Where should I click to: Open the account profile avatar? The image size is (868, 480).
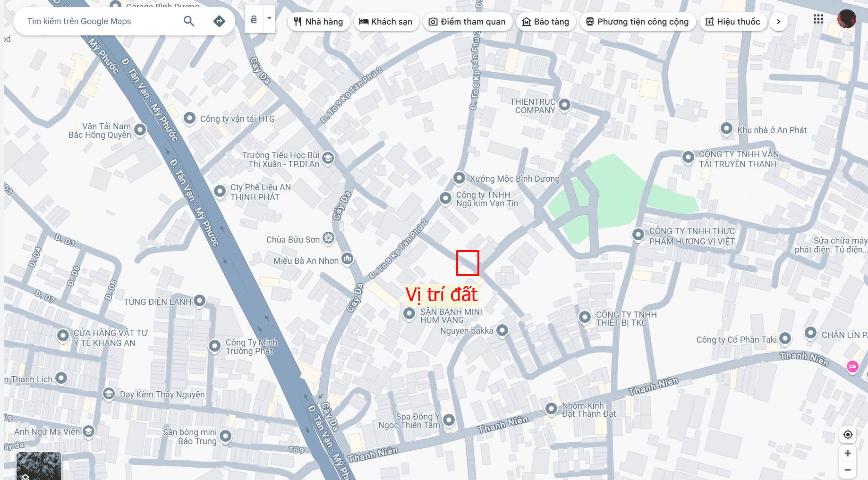click(847, 19)
